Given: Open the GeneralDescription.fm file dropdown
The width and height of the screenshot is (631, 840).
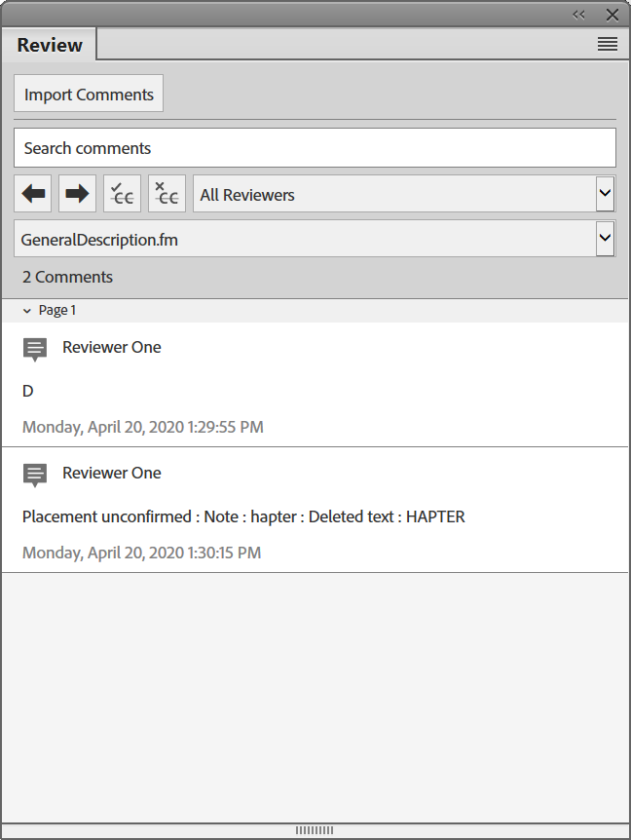Looking at the screenshot, I should [605, 238].
